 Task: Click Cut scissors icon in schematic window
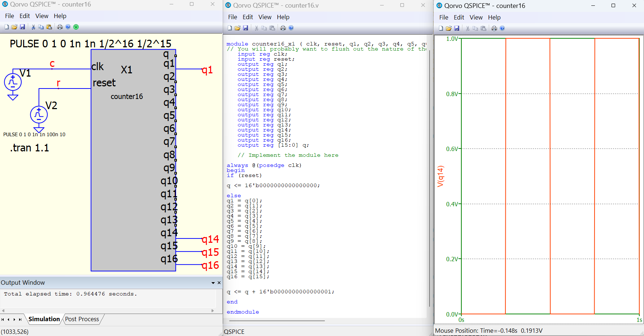(x=33, y=27)
